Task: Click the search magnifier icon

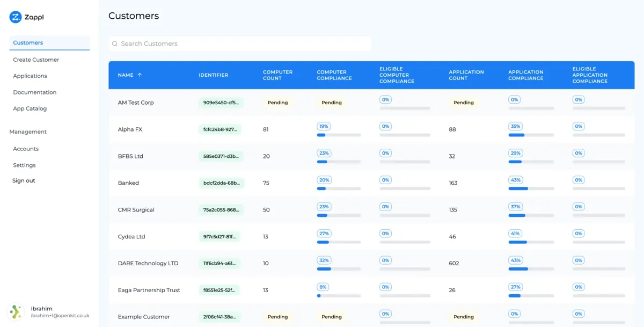Action: tap(114, 43)
